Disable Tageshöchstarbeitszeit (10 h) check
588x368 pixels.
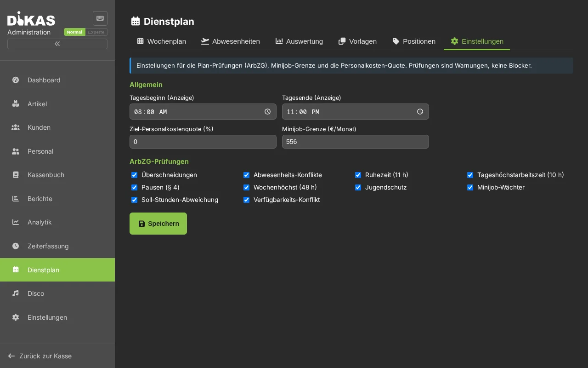pyautogui.click(x=470, y=175)
